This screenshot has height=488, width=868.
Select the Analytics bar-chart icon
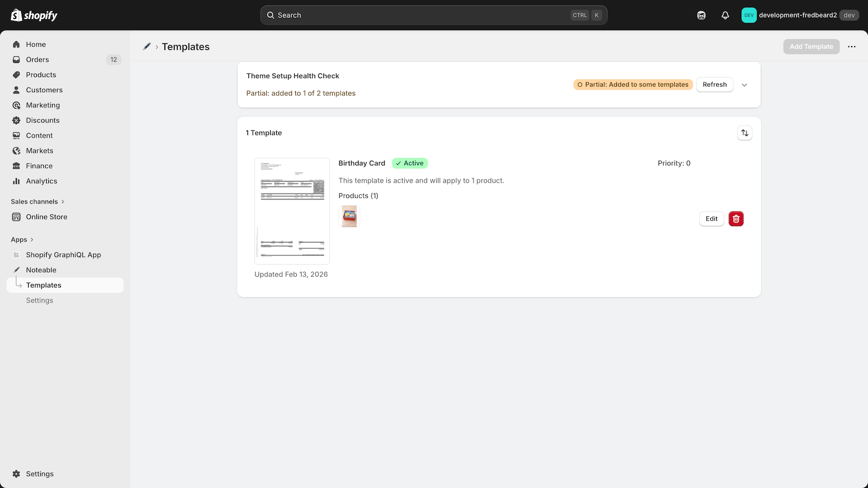17,181
